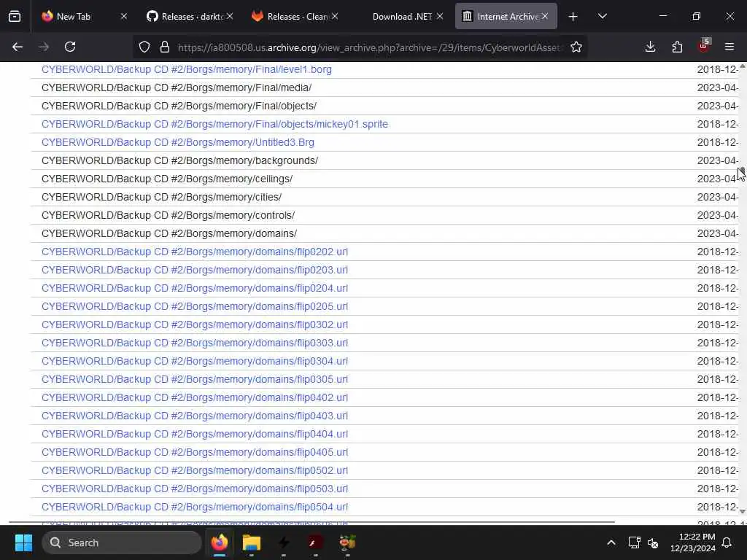This screenshot has height=560, width=747.
Task: Select the memory/backgrounds/ folder text
Action: pyautogui.click(x=179, y=161)
